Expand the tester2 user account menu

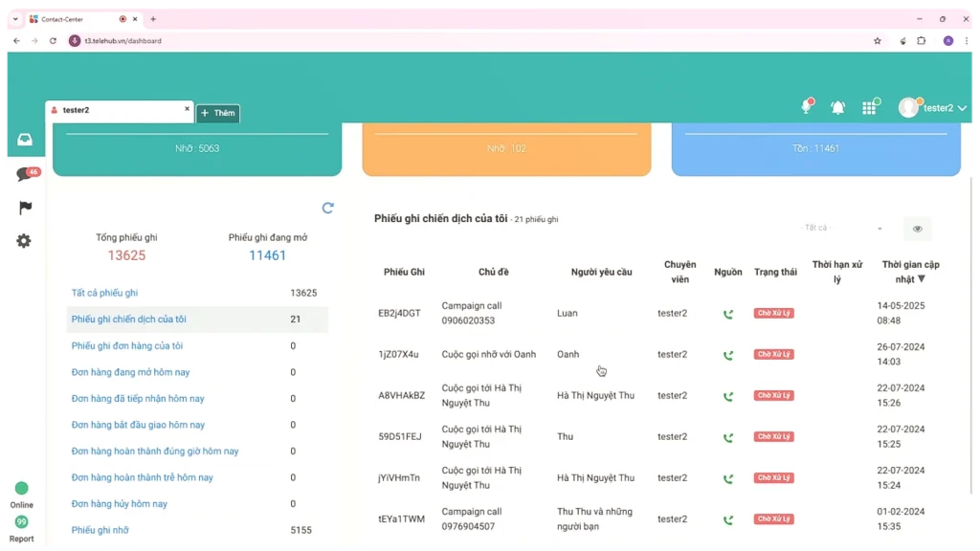933,108
